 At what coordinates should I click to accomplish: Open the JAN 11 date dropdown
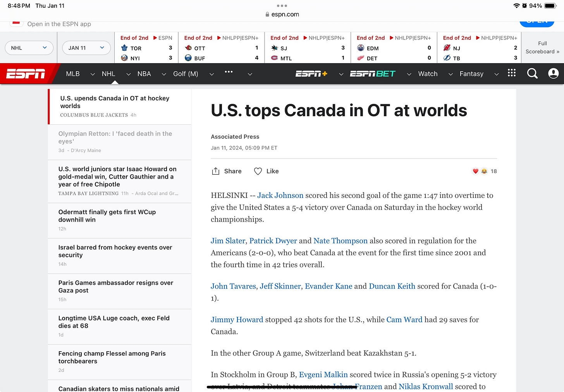[86, 48]
